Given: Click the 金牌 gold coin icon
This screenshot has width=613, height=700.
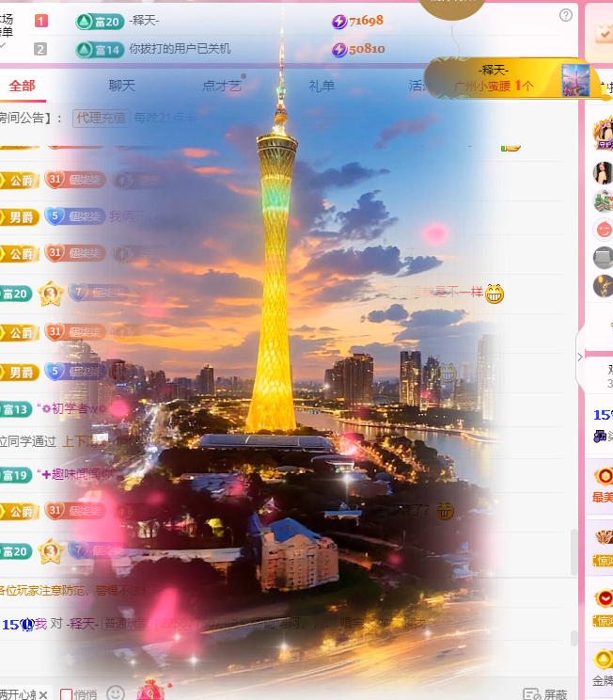Looking at the screenshot, I should pyautogui.click(x=604, y=660).
